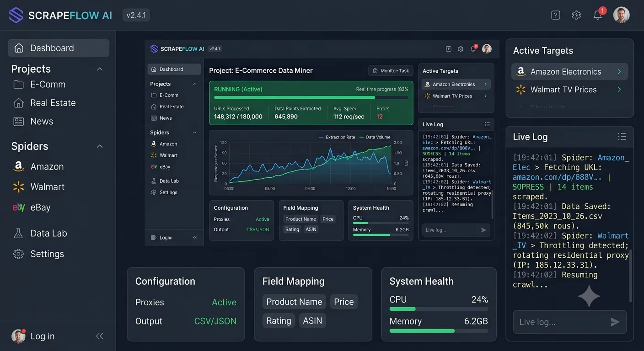
Task: Collapse the main sidebar with double-chevron icon
Action: 100,336
